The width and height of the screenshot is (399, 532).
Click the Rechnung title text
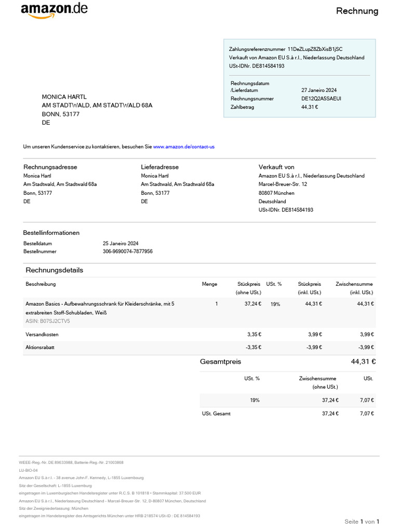[x=357, y=11]
